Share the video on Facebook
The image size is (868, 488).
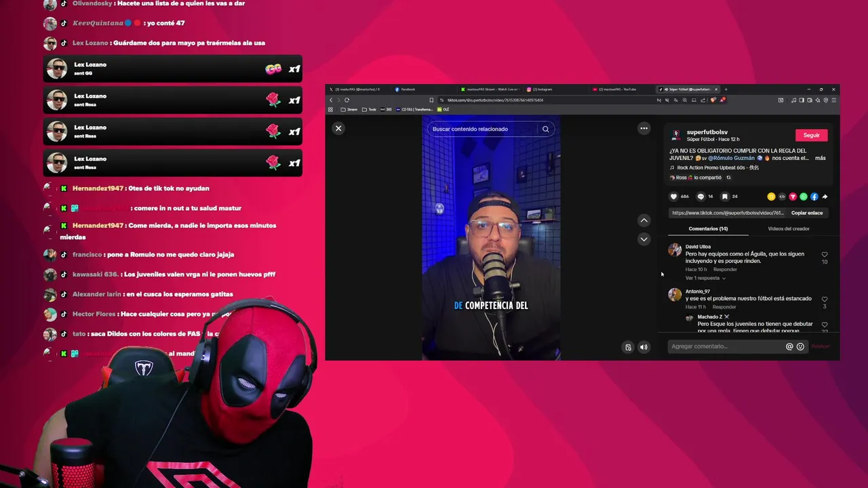coord(814,197)
